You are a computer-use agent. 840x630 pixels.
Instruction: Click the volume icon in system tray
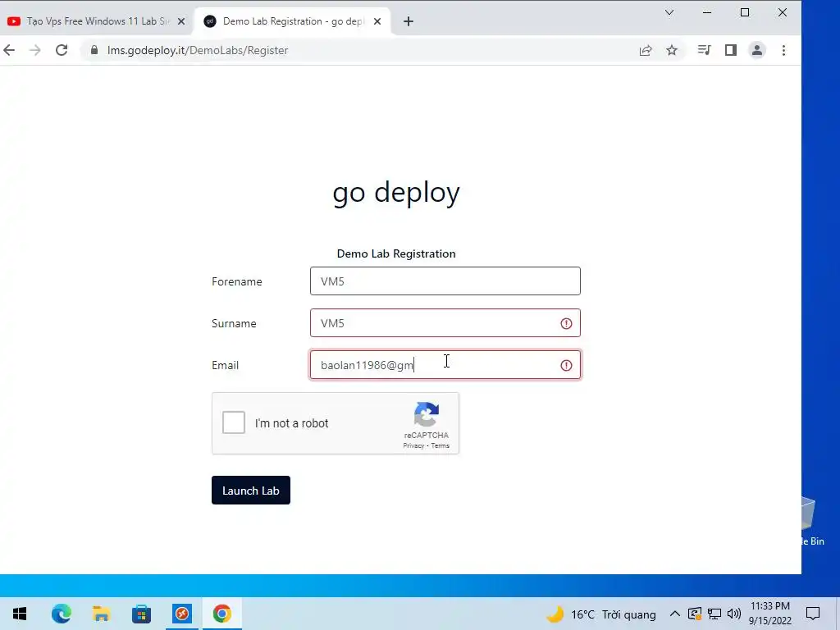pos(734,614)
